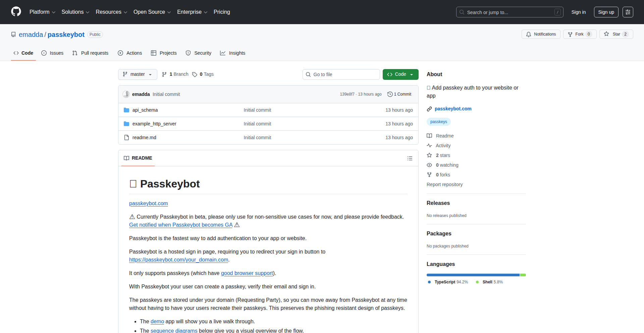
Task: Open the commit history via clock icon
Action: tap(389, 94)
